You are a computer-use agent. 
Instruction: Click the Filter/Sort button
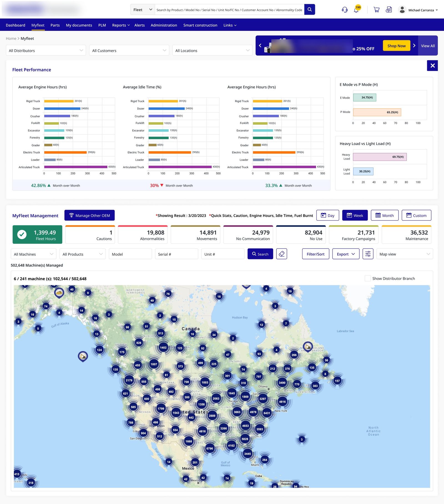pos(316,254)
